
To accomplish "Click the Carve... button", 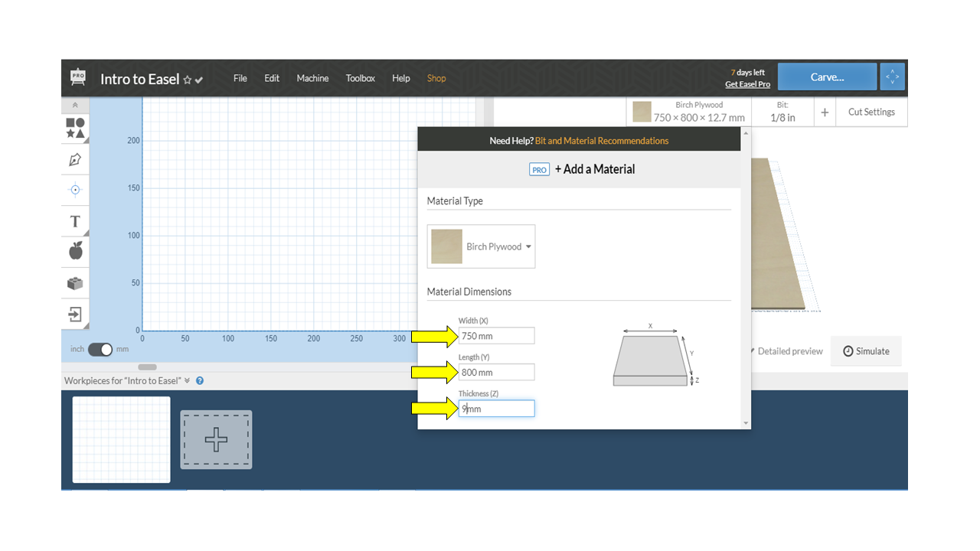I will pos(827,77).
